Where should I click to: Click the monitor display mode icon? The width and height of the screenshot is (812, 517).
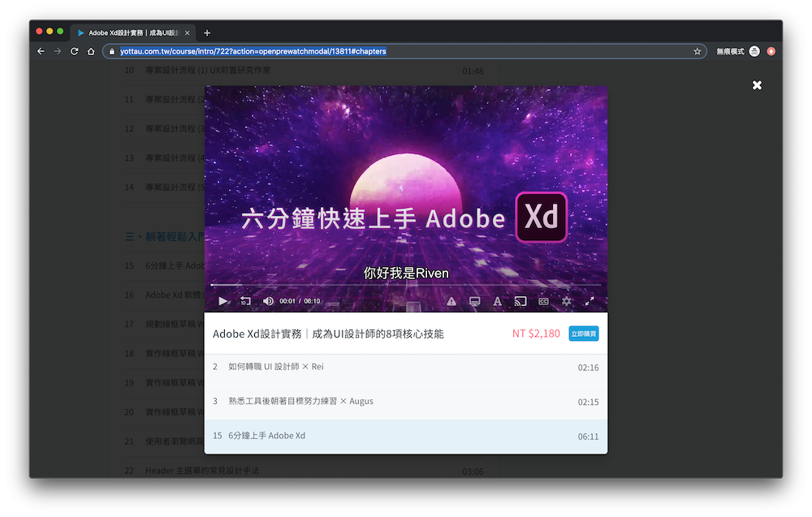tap(474, 301)
